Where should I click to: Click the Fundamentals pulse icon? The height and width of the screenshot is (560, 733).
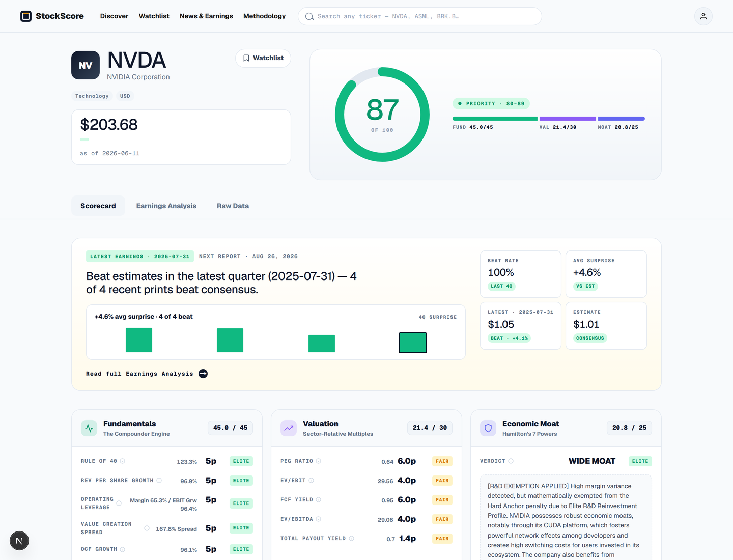(x=89, y=428)
